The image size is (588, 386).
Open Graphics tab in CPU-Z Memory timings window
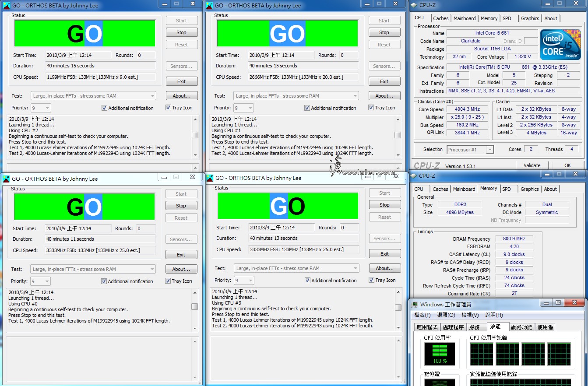[530, 189]
